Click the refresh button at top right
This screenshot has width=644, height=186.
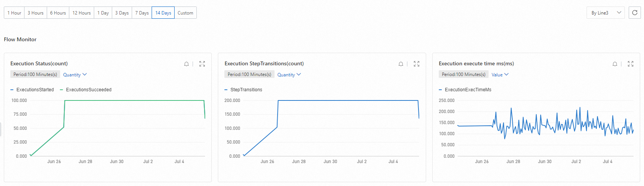point(634,13)
